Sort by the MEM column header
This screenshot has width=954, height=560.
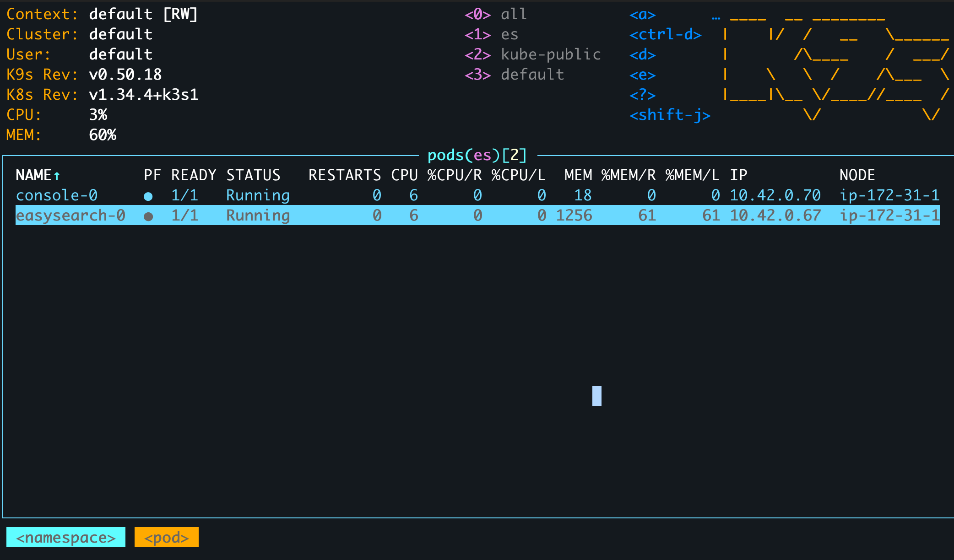578,175
